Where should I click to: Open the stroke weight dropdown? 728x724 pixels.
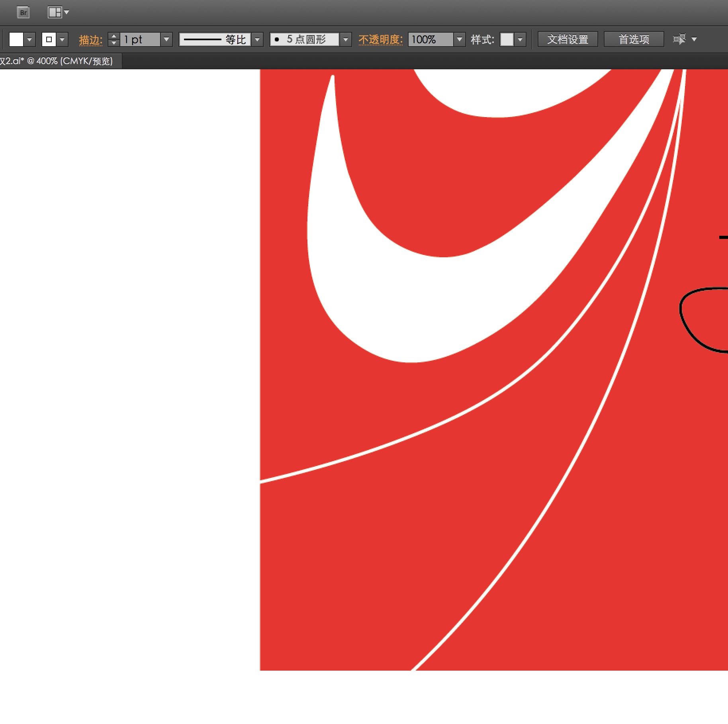pos(166,39)
